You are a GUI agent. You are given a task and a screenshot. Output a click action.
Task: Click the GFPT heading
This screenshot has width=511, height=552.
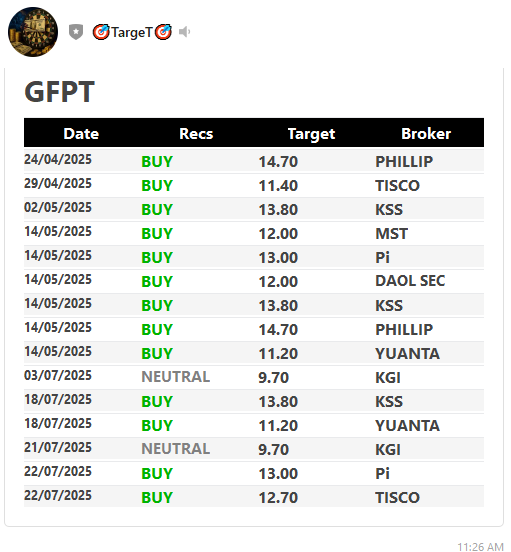click(59, 92)
